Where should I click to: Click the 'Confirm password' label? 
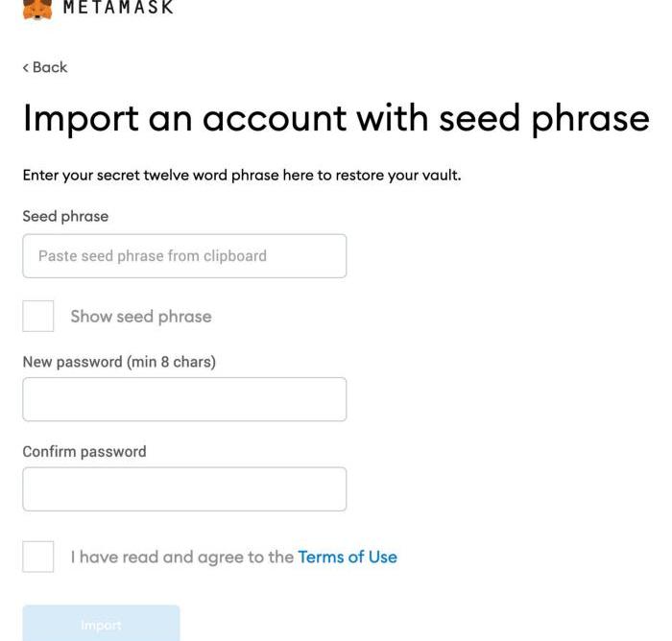[84, 451]
